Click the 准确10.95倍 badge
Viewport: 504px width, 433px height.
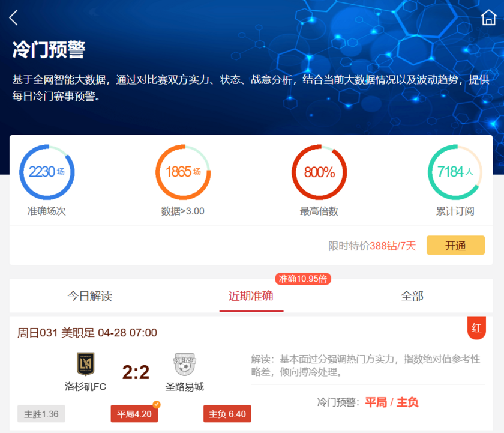pyautogui.click(x=303, y=279)
